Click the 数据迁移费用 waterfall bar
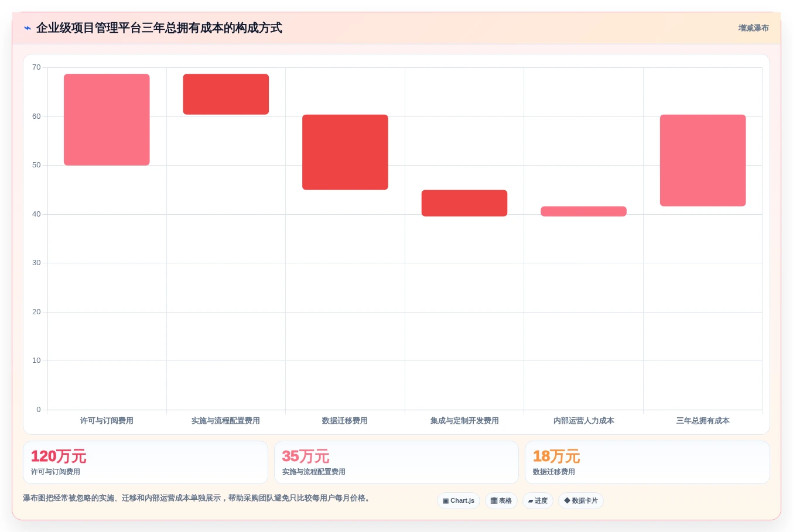The height and width of the screenshot is (532, 793). [x=345, y=152]
